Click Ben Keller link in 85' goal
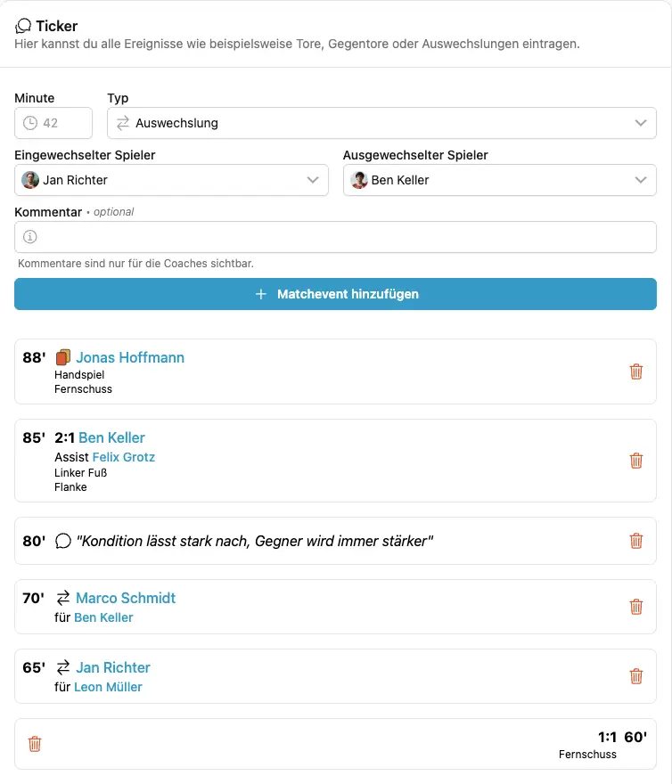This screenshot has height=784, width=672. 111,438
